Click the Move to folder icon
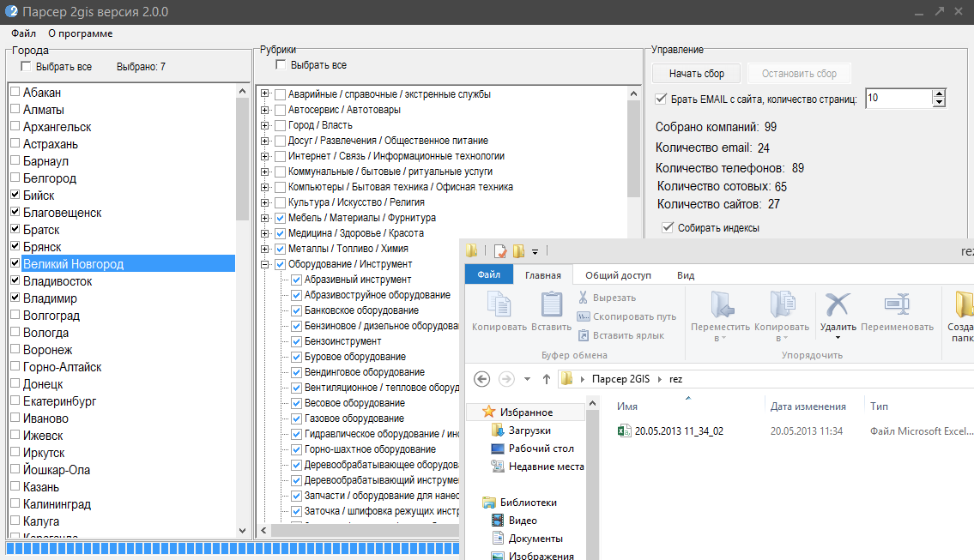This screenshot has width=974, height=560. [x=721, y=304]
